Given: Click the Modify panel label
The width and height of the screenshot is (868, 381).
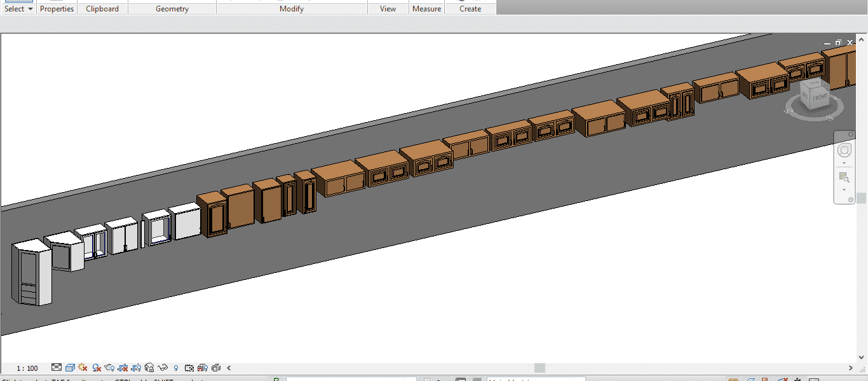Looking at the screenshot, I should pyautogui.click(x=292, y=9).
